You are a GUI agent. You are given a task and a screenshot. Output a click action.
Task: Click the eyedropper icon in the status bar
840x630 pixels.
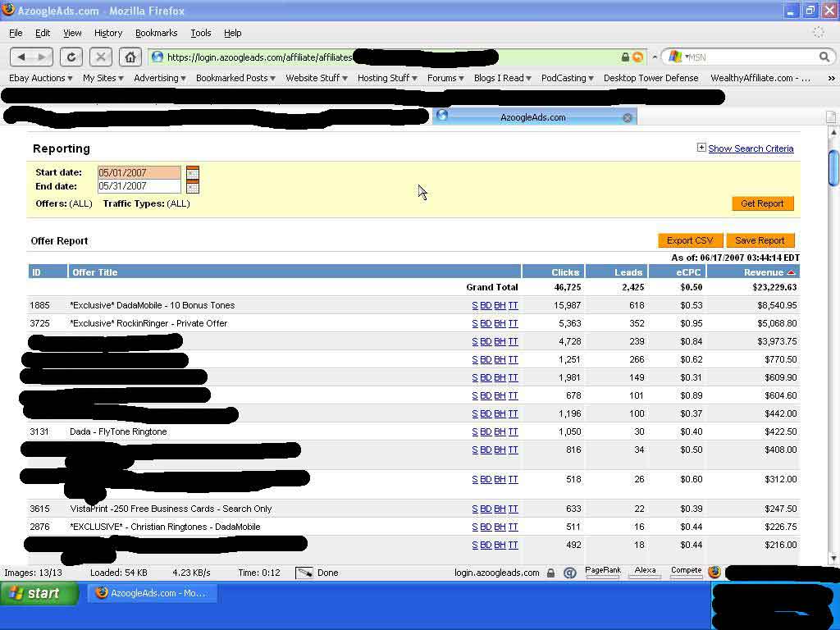point(304,573)
